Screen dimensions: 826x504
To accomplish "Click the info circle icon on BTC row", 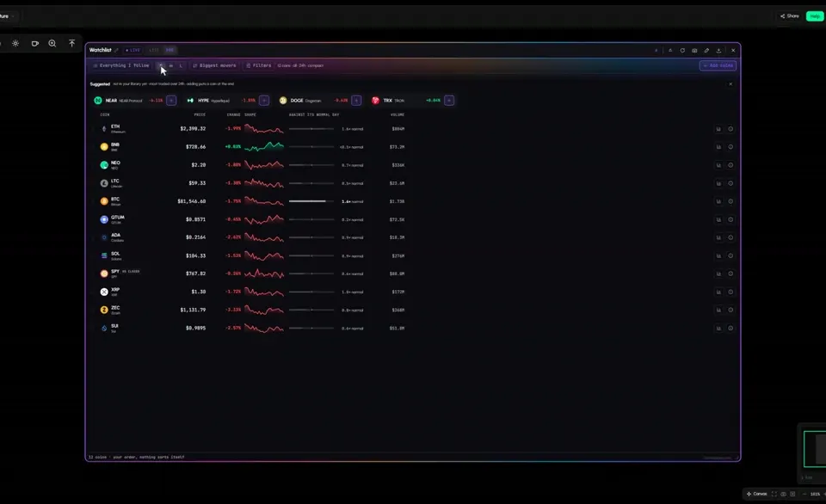I will (730, 201).
